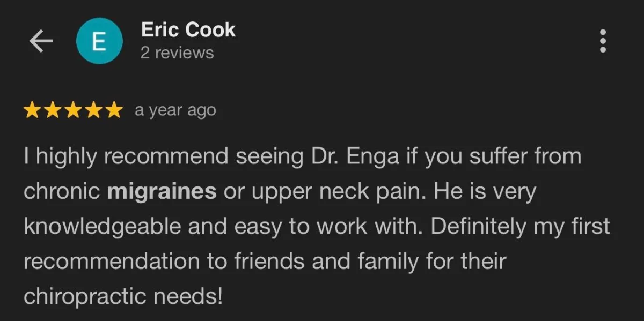Screen dimensions: 644x321
Task: Click the phrase 'Definitely my first'
Action: pyautogui.click(x=520, y=227)
